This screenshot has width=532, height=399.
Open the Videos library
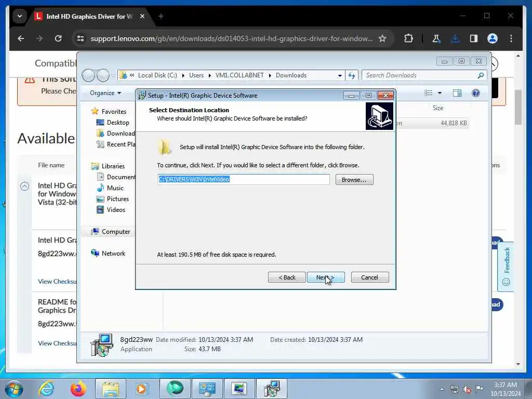tap(111, 210)
